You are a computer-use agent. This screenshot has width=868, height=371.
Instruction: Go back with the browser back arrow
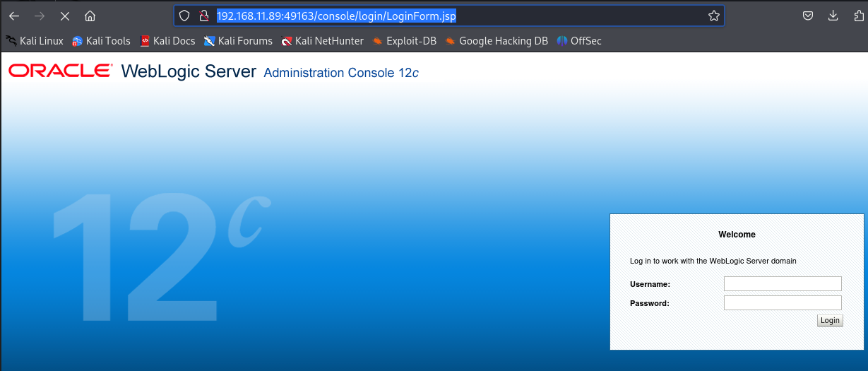pos(14,16)
